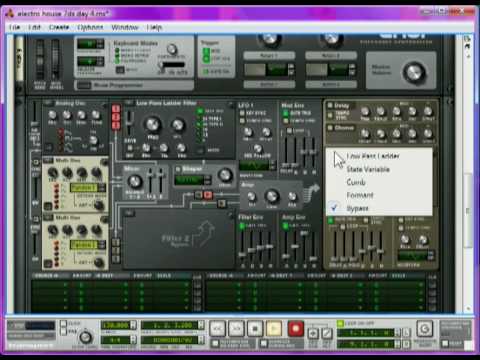This screenshot has width=480, height=360.
Task: Click the Amp gain knob
Action: click(272, 196)
